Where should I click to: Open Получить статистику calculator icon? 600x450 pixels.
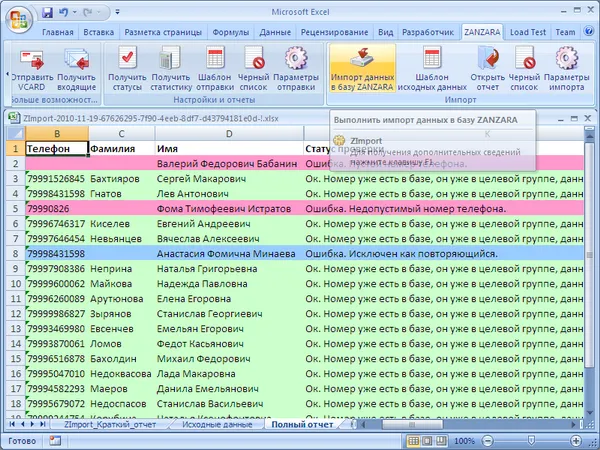point(170,59)
